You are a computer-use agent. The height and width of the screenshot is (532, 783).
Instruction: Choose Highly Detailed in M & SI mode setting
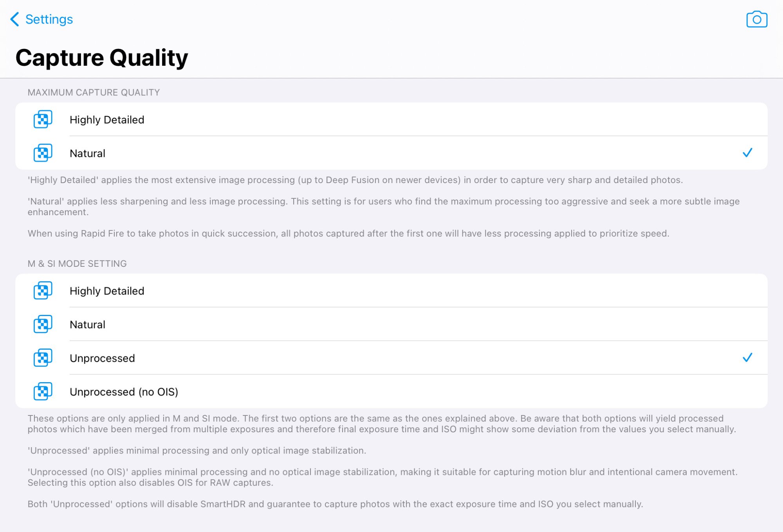[x=391, y=291]
